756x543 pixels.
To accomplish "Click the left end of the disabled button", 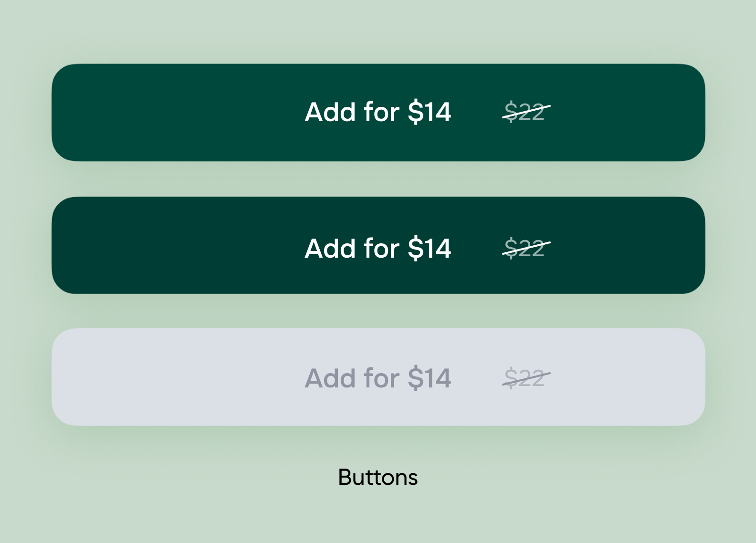I will [x=60, y=376].
